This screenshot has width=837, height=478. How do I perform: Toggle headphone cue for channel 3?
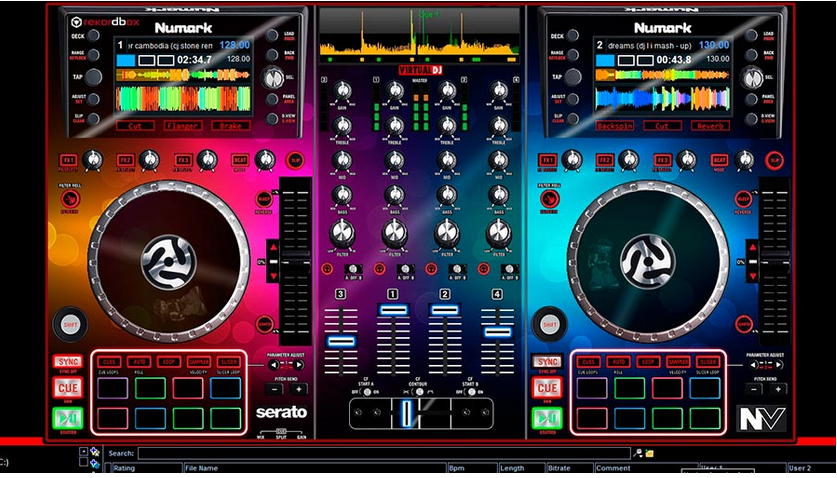coord(327,269)
